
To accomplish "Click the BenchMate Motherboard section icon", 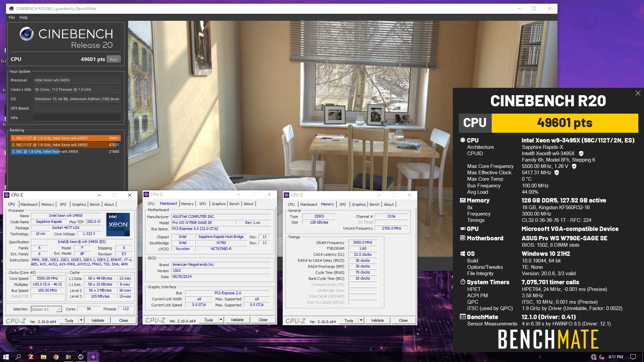I will tap(463, 238).
